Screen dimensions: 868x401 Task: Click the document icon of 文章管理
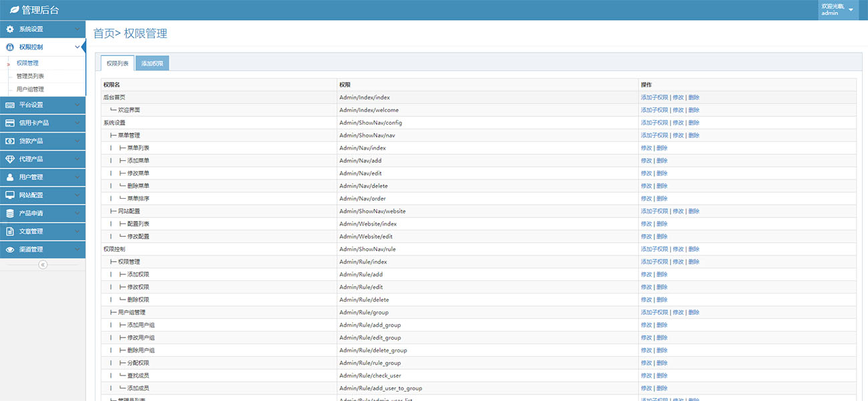coord(9,231)
